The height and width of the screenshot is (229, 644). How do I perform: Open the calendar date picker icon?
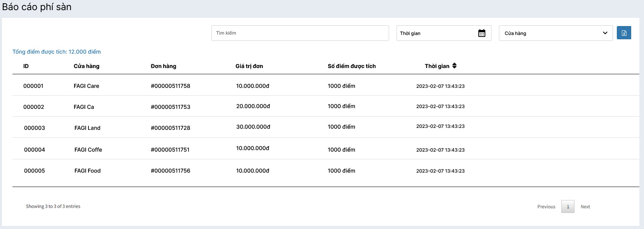[481, 33]
